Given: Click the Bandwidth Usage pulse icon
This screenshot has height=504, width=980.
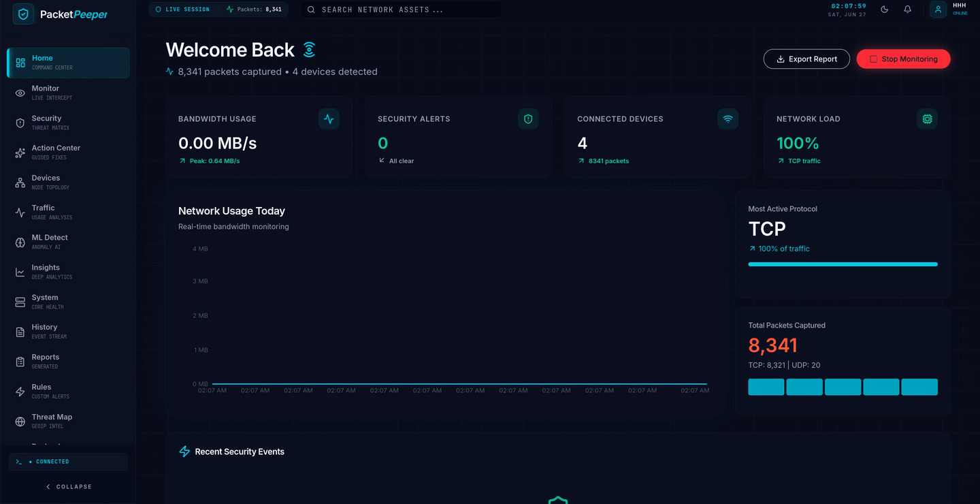Looking at the screenshot, I should coord(329,119).
